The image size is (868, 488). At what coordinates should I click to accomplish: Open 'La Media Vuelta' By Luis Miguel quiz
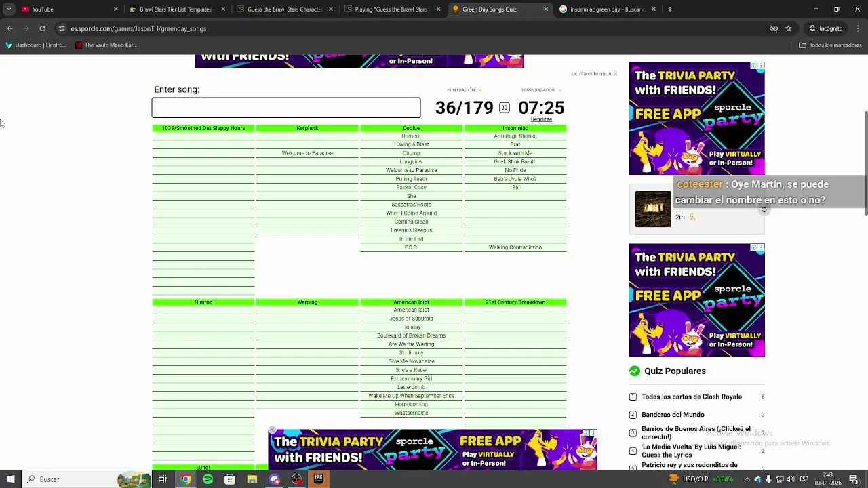point(691,451)
